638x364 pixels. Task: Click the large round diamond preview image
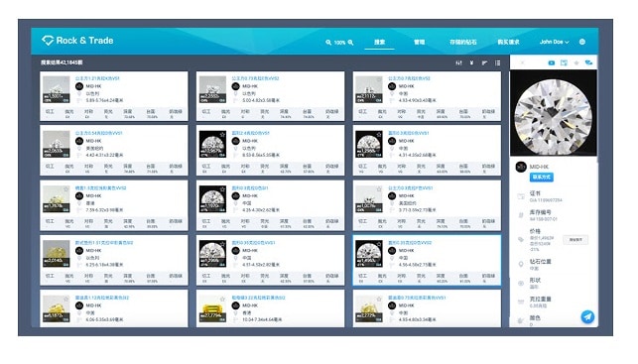pyautogui.click(x=553, y=116)
